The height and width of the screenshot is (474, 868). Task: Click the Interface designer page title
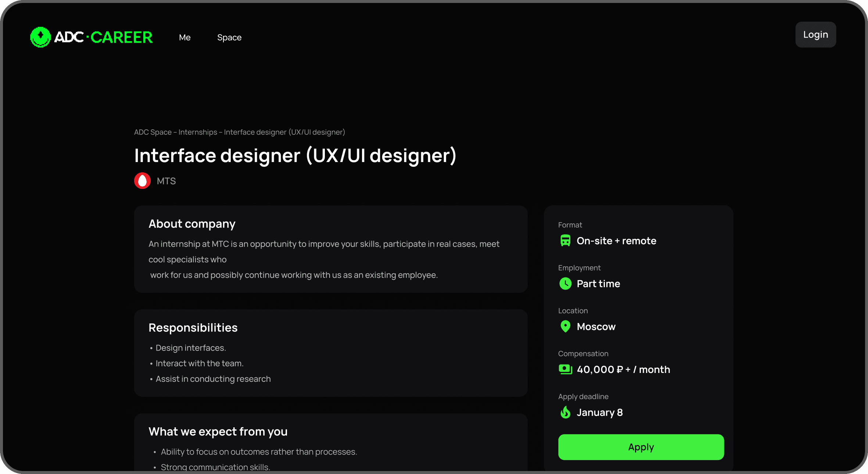pyautogui.click(x=295, y=155)
